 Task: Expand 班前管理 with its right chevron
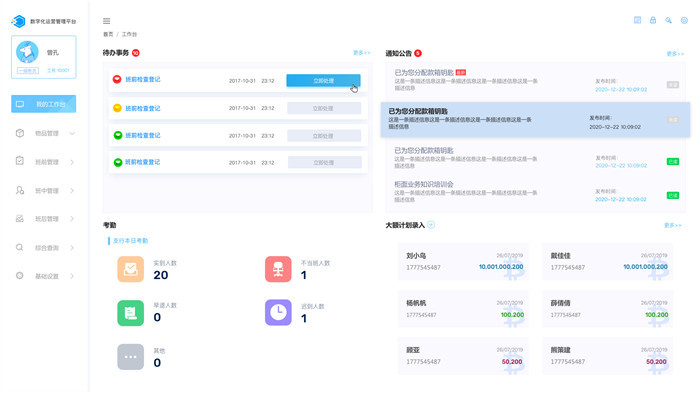(x=72, y=162)
